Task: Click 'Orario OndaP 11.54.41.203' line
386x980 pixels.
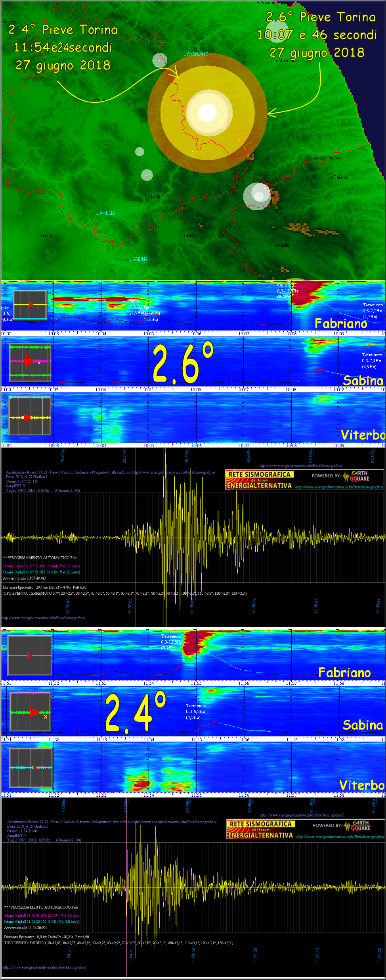Action: point(43,916)
